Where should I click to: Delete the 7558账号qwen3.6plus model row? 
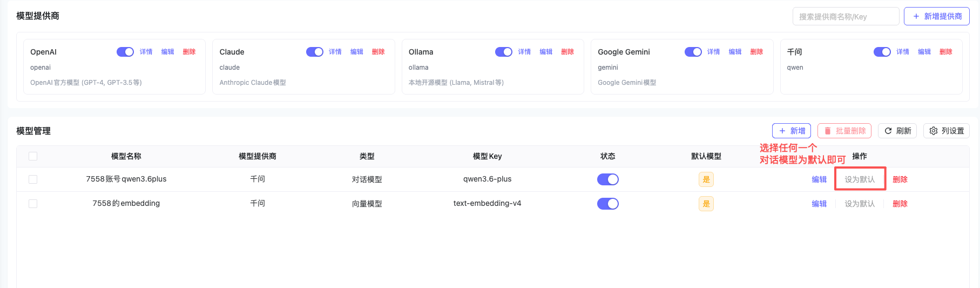coord(900,179)
